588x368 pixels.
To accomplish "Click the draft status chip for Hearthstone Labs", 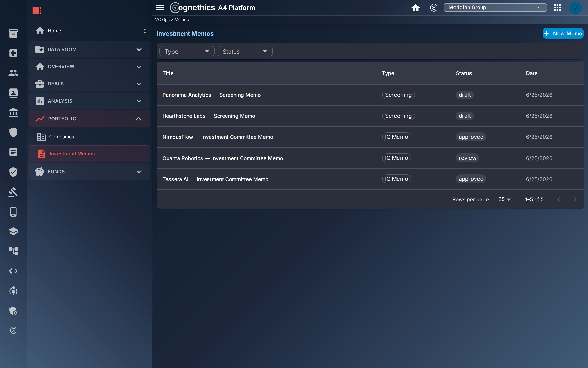I will coord(465,116).
